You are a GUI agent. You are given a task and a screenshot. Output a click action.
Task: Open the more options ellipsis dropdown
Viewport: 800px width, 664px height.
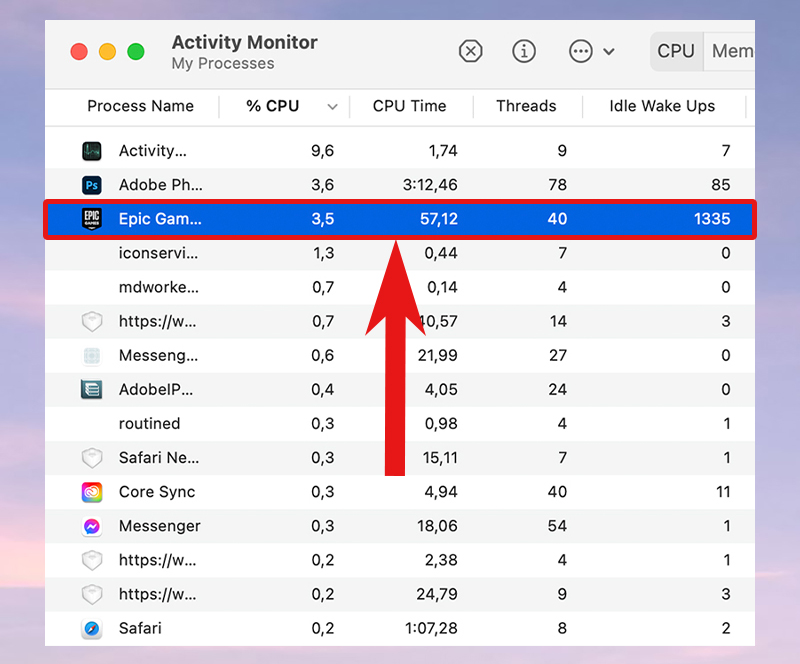tap(591, 51)
